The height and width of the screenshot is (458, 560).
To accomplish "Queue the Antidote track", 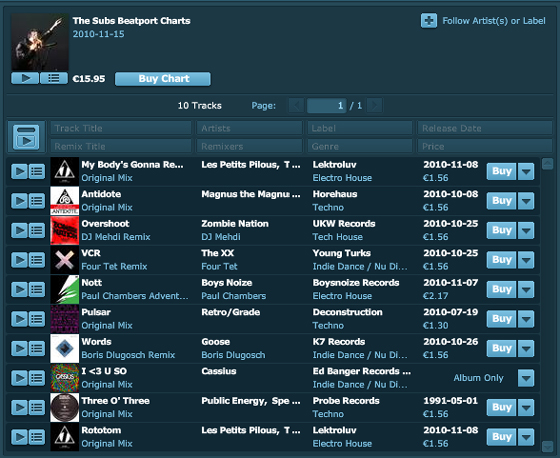I will [37, 201].
